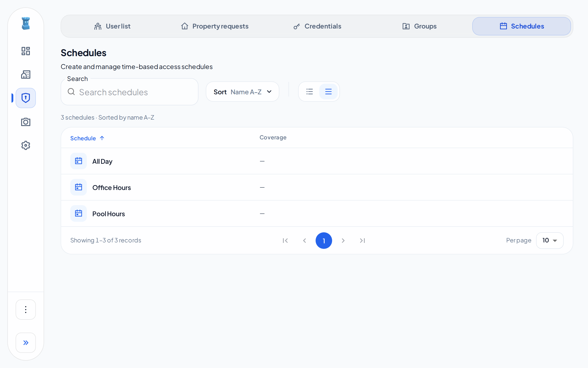Viewport: 588px width, 368px height.
Task: Click the calendar icon for Pool Hours
Action: [x=79, y=213]
